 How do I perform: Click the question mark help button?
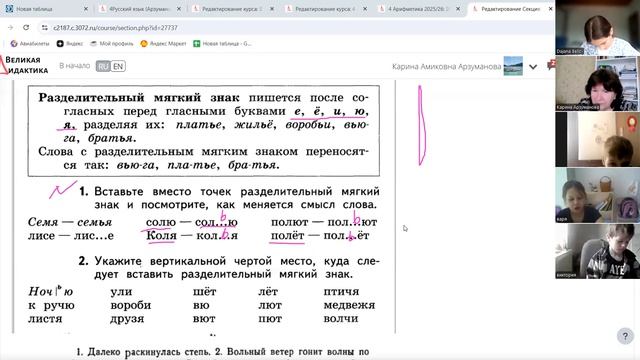625,336
